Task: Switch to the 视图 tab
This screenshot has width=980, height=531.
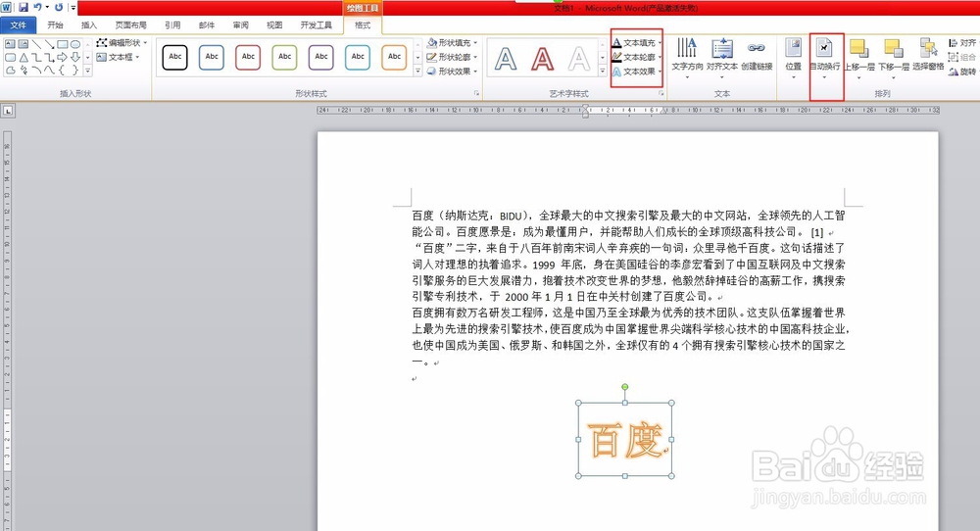Action: pos(274,25)
